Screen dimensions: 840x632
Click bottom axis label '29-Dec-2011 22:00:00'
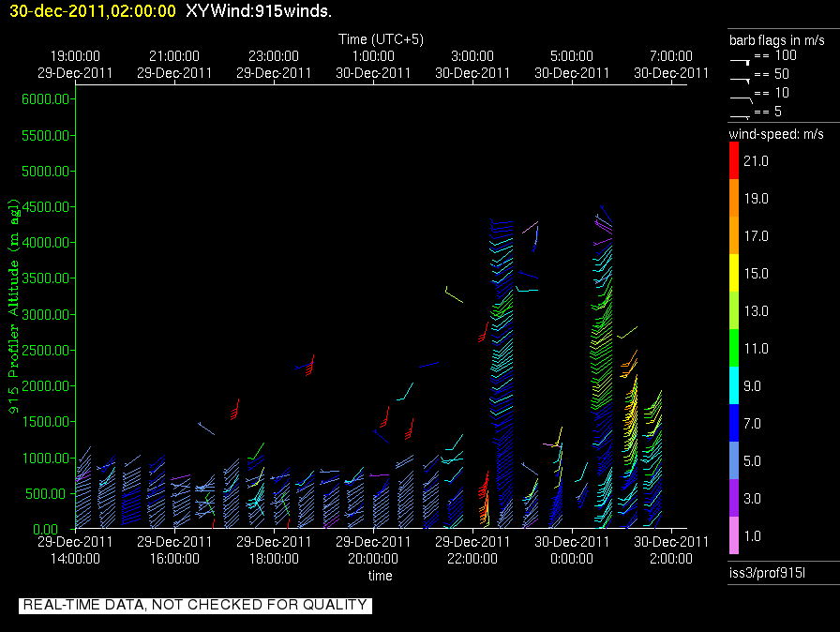(472, 550)
